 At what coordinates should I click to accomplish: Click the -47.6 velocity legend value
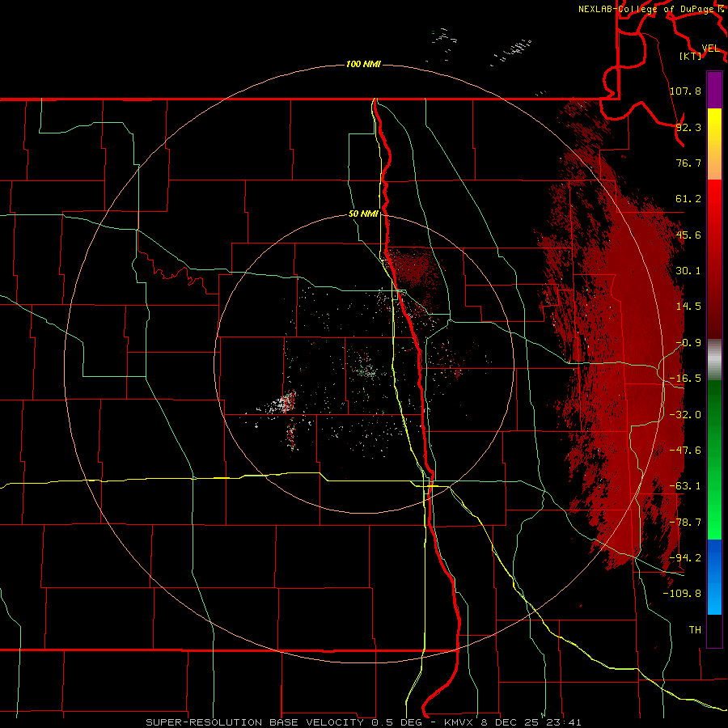[685, 451]
